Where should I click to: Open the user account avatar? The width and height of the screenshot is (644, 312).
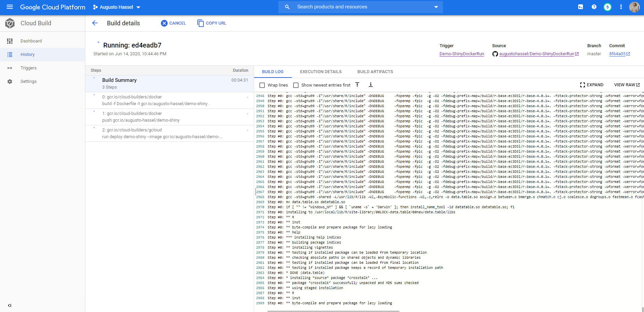pos(634,7)
